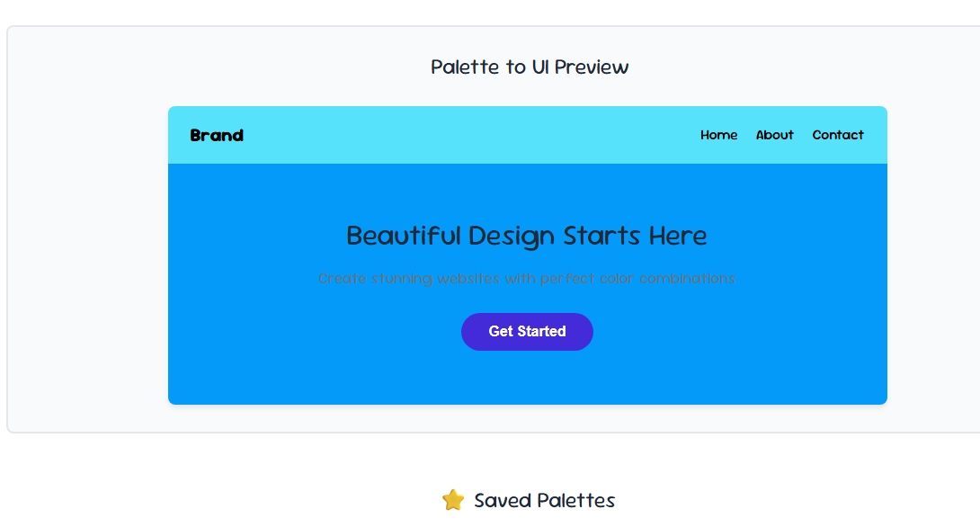980x527 pixels.
Task: Click the Create stunning websites subtitle text
Action: pos(527,278)
